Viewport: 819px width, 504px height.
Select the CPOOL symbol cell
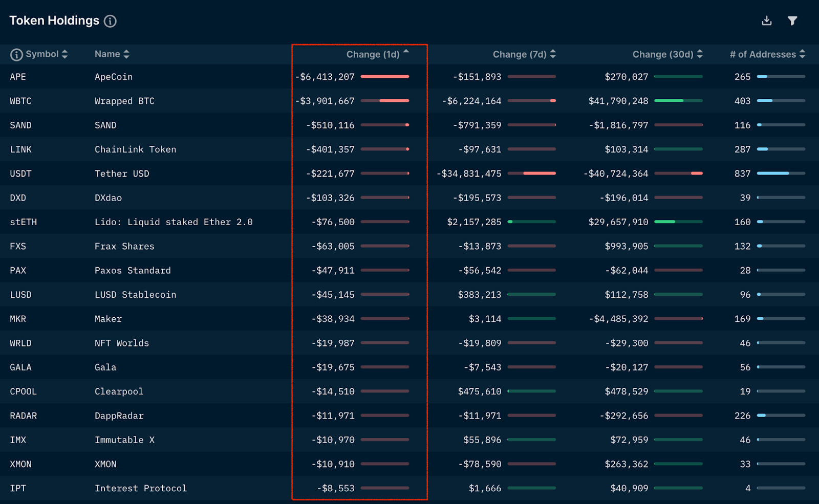point(24,391)
